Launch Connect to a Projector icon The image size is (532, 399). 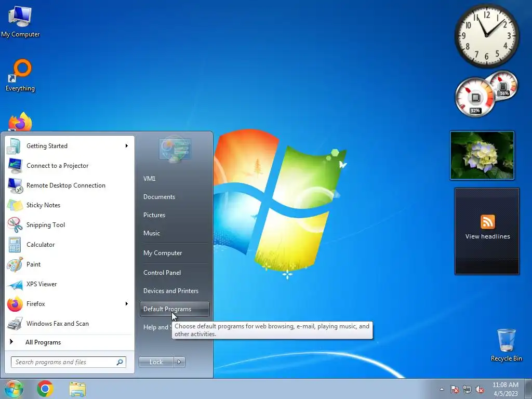[x=15, y=166]
